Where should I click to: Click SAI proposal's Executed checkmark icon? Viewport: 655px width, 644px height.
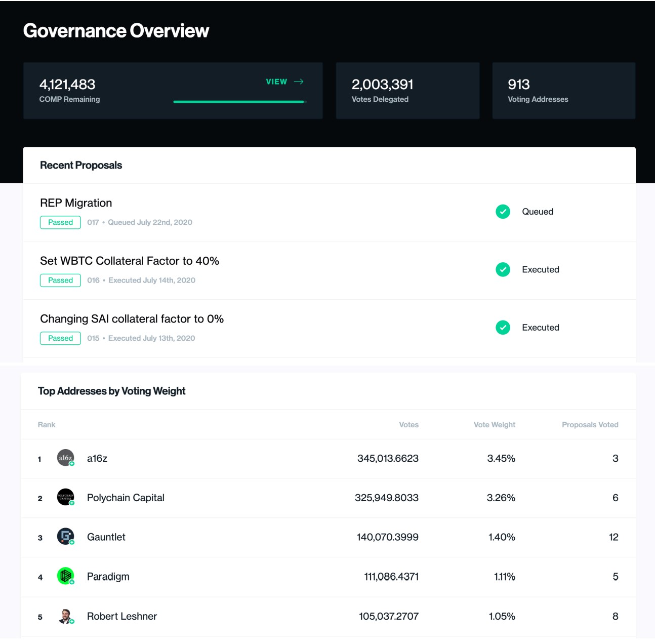tap(503, 328)
